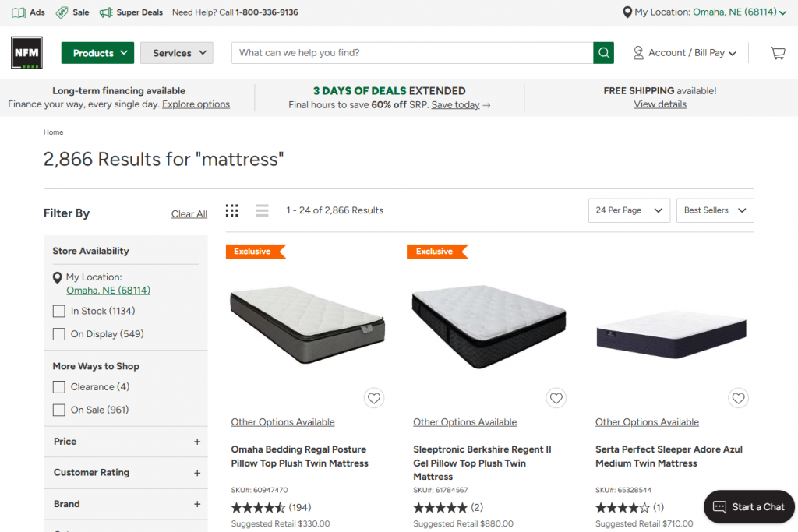Open Serta Perfect Sleeper Adore Azul title

[x=669, y=456]
